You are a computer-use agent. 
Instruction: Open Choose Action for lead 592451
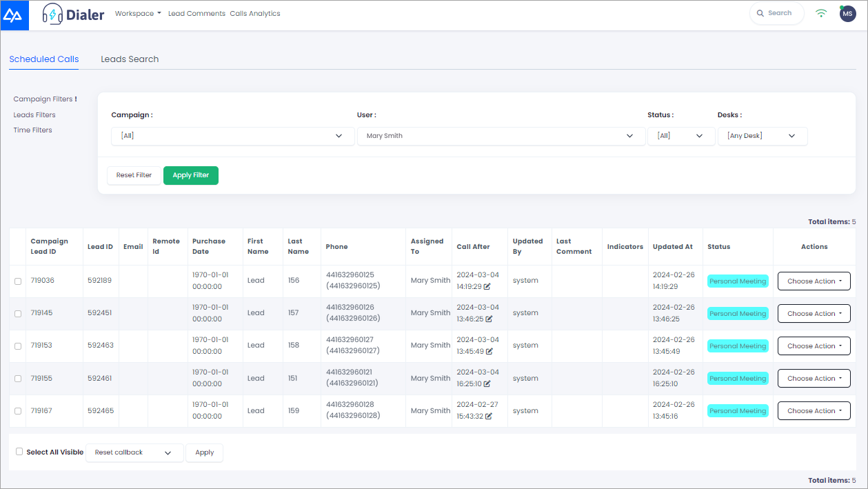point(814,314)
